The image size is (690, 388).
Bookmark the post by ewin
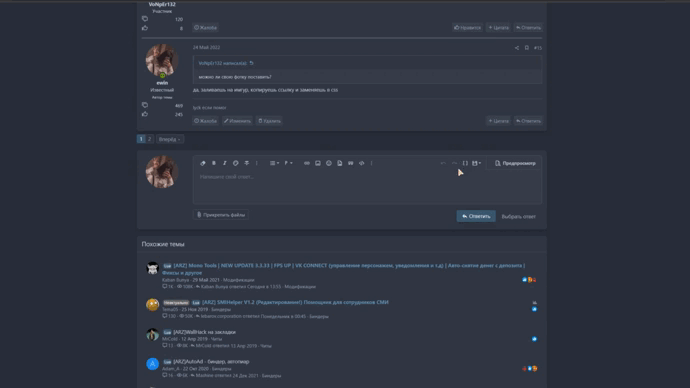[x=527, y=48]
